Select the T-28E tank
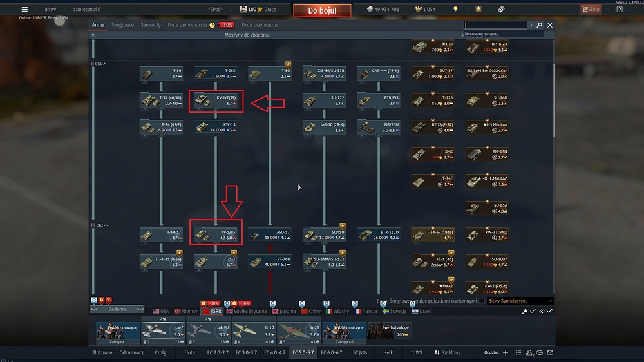The width and height of the screenshot is (644, 362). coord(216,73)
